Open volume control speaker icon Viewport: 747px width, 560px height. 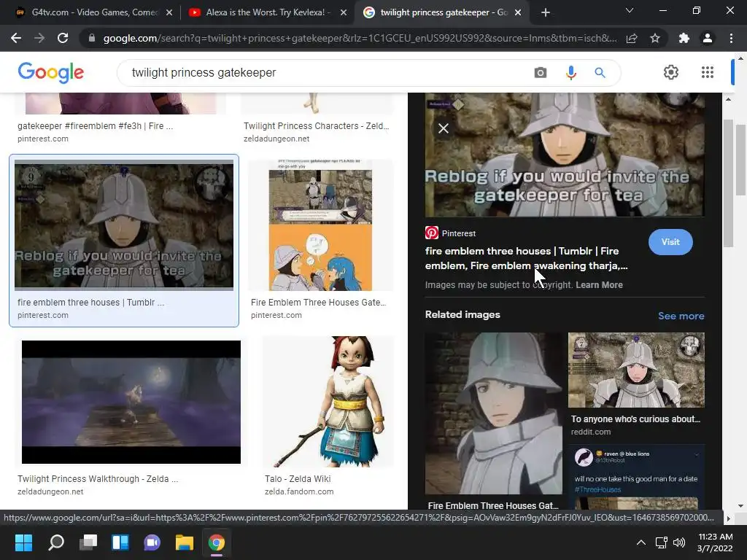point(679,542)
